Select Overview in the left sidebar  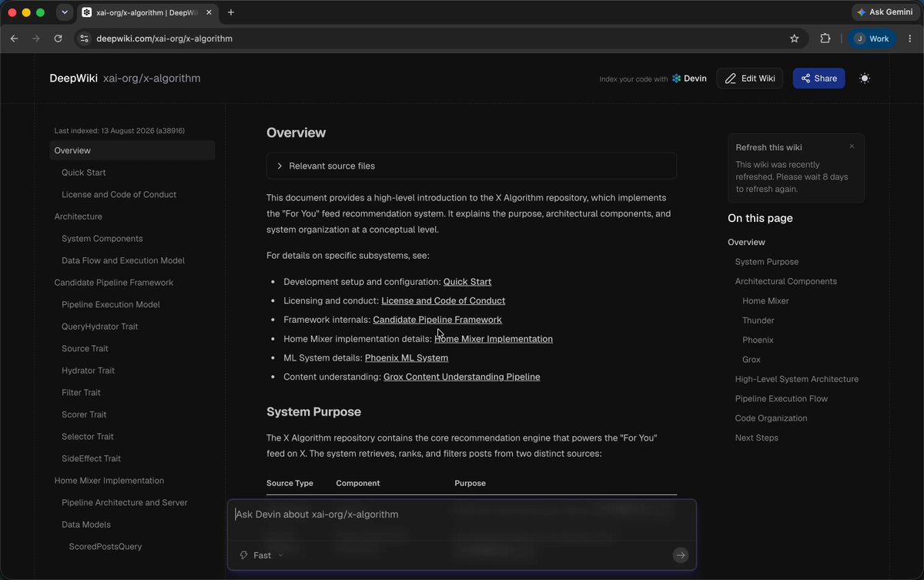[x=132, y=151]
